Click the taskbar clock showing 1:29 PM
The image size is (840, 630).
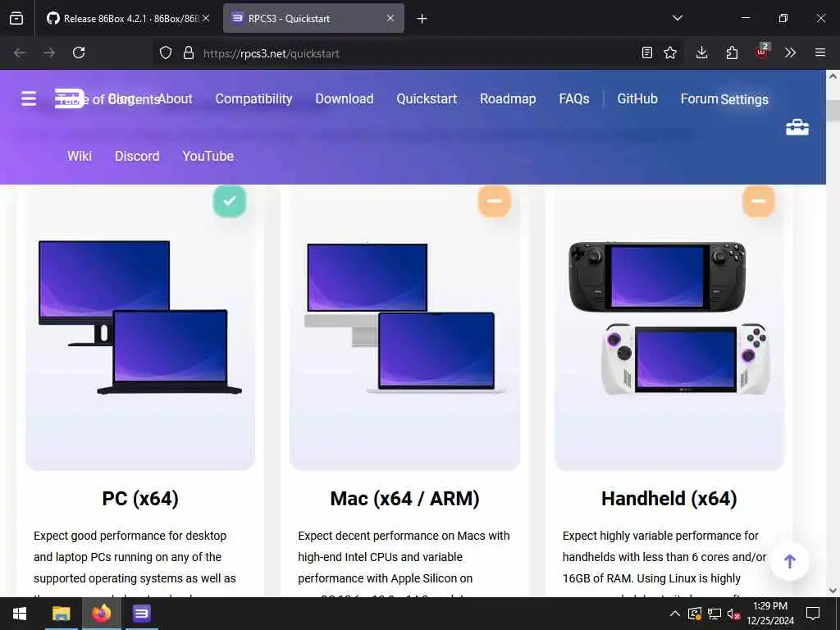point(770,614)
